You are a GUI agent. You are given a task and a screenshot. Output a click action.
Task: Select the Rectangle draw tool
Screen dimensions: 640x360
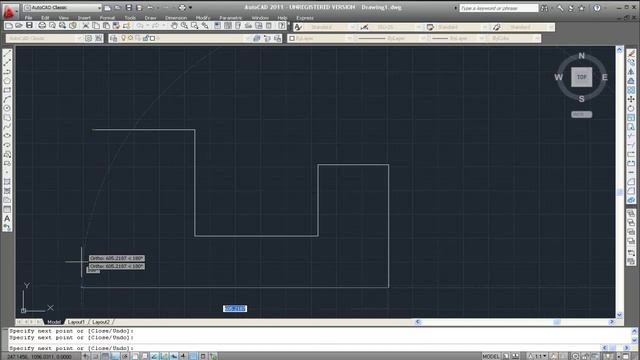click(7, 90)
